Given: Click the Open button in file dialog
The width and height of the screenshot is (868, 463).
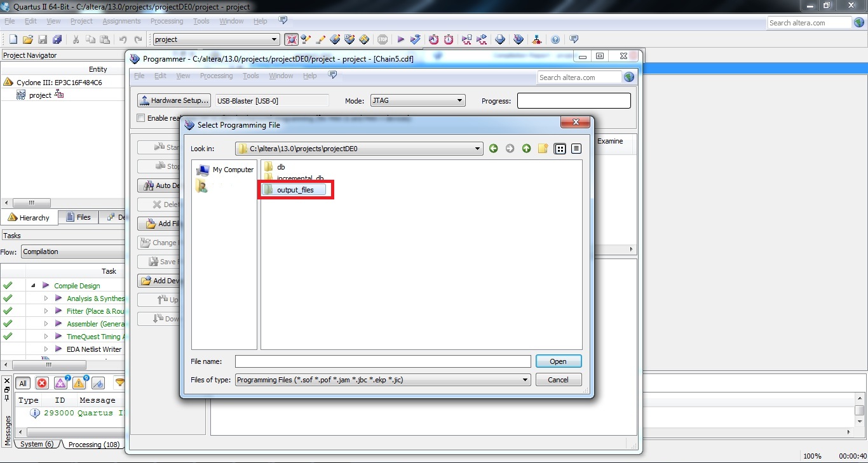Looking at the screenshot, I should pyautogui.click(x=558, y=361).
